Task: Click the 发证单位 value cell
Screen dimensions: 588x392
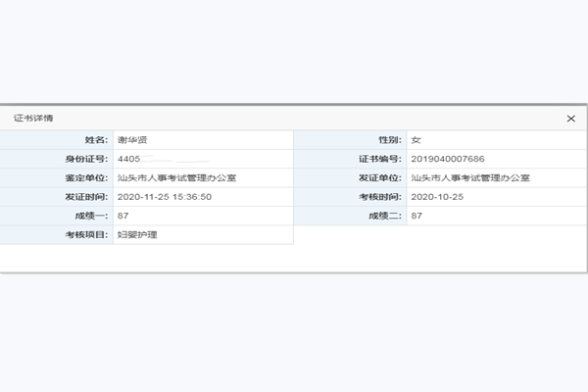Action: point(470,178)
